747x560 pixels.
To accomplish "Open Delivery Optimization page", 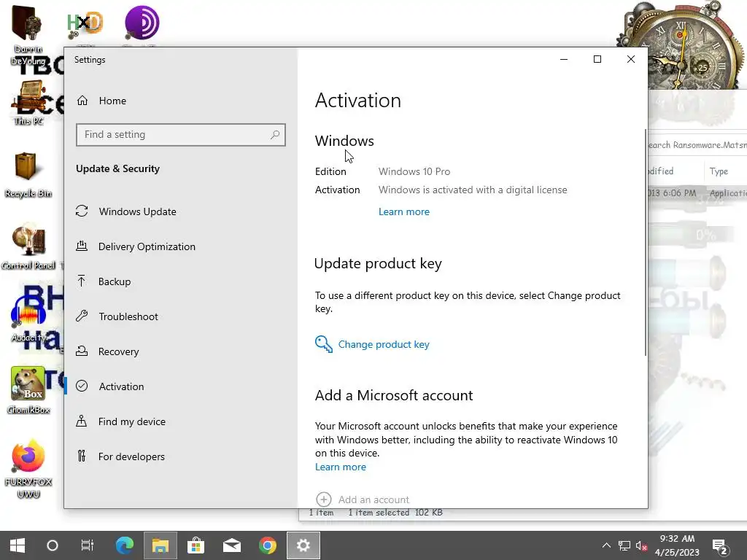I will coord(136,246).
